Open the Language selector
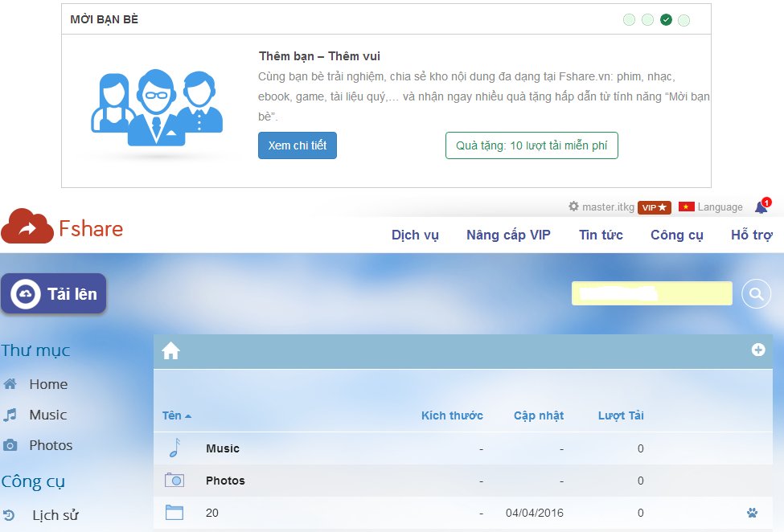Viewport: 784px width, 532px height. 711,207
